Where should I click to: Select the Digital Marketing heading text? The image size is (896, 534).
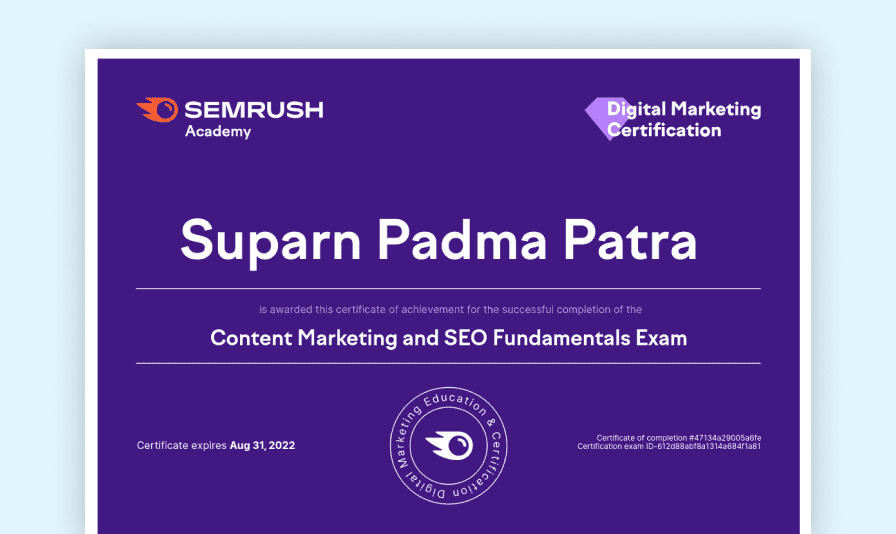click(684, 109)
